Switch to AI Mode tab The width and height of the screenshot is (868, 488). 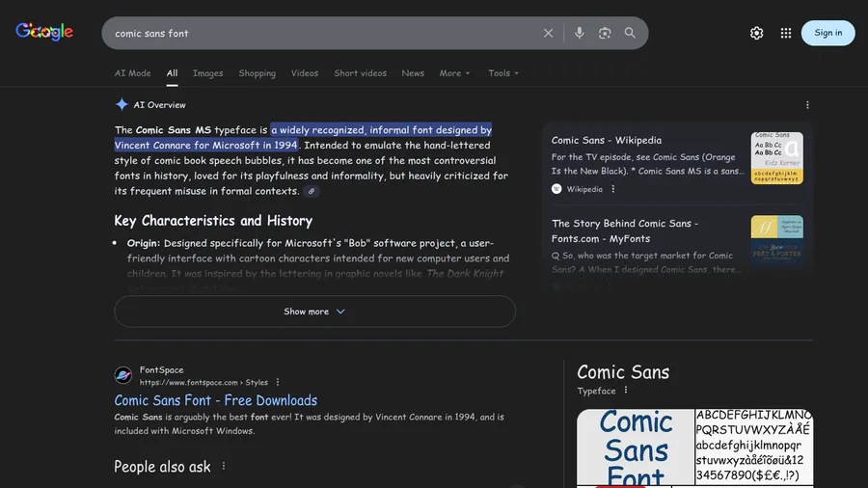click(133, 73)
